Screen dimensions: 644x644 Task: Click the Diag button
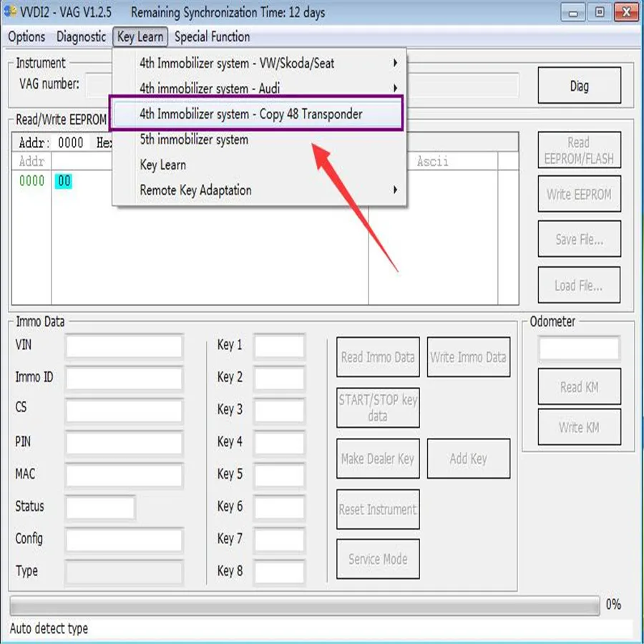(579, 85)
